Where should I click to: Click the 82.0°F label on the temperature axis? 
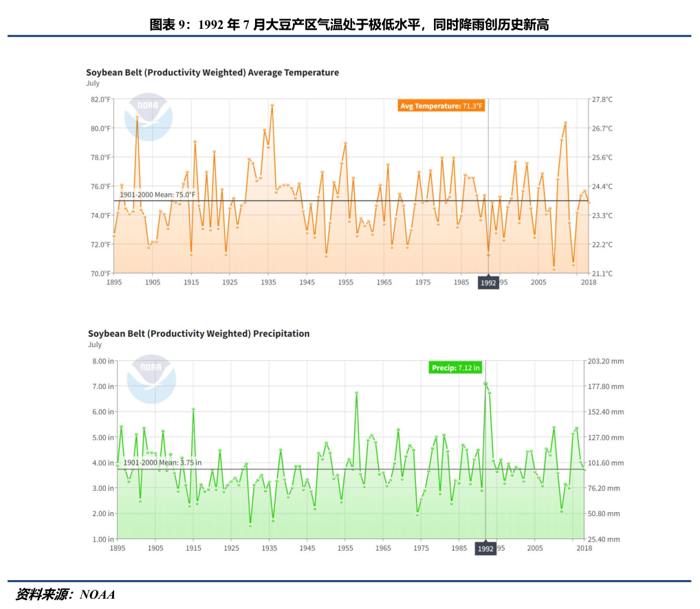(x=100, y=100)
